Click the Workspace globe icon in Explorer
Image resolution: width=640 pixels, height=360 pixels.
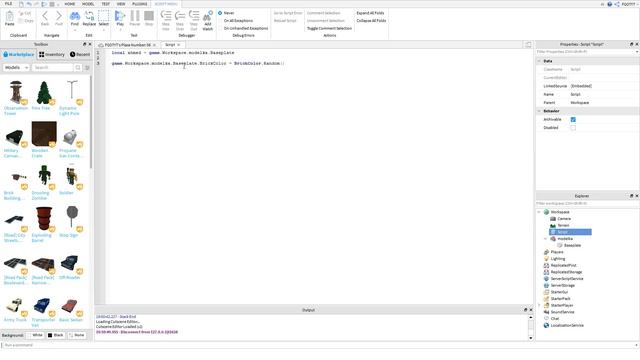[547, 212]
